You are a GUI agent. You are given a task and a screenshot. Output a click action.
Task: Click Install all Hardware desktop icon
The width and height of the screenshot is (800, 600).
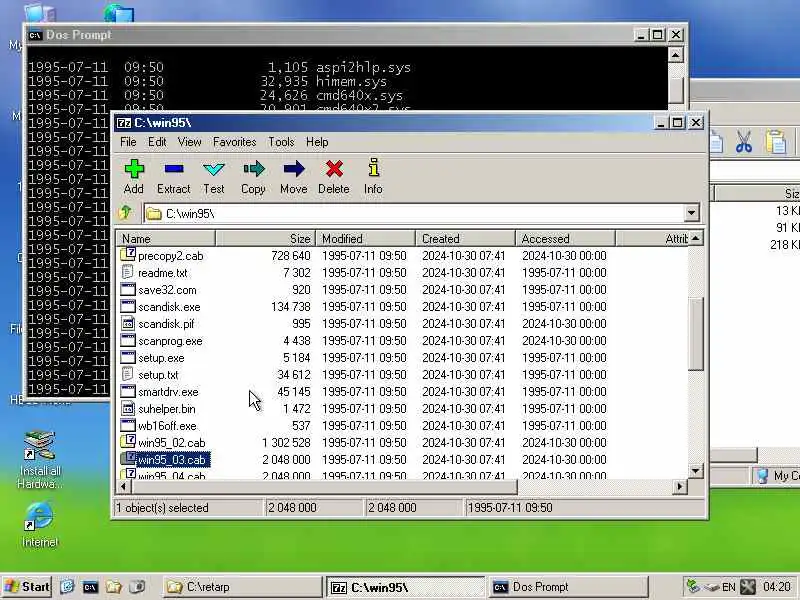coord(40,460)
